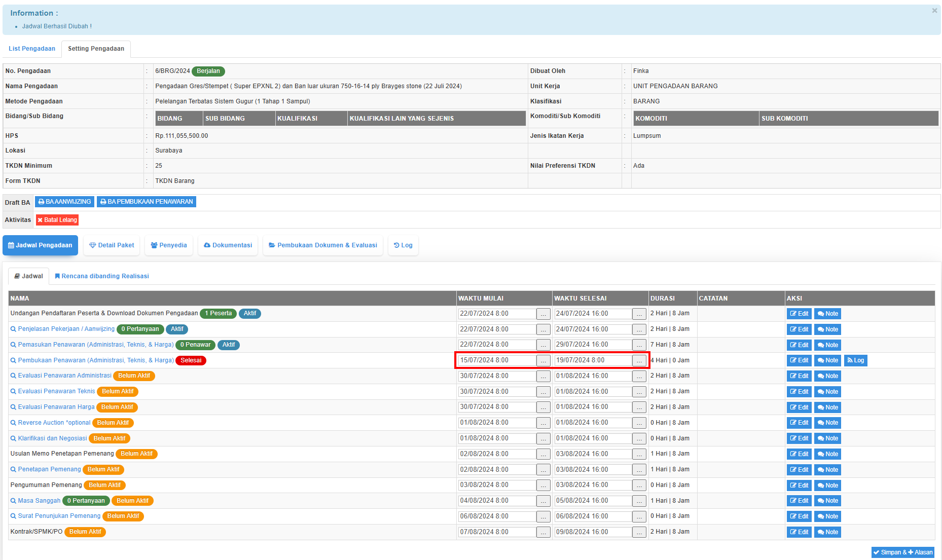
Task: Click the Simpan & Alasan button
Action: click(x=902, y=552)
